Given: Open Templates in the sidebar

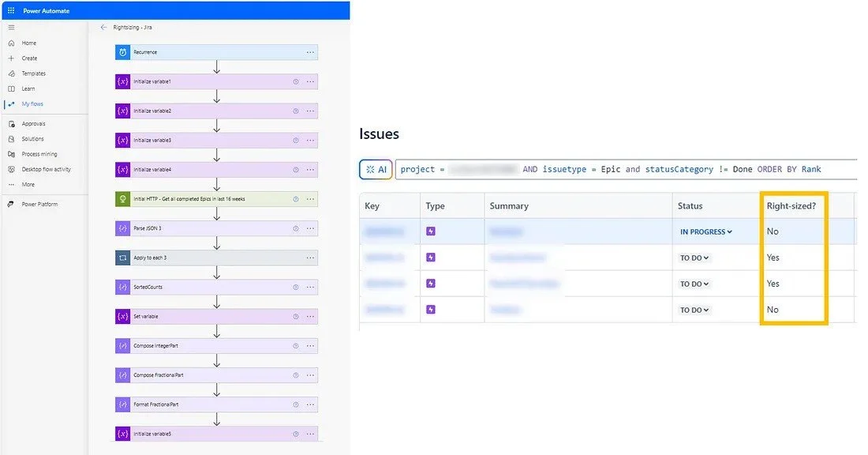Looking at the screenshot, I should coord(33,73).
